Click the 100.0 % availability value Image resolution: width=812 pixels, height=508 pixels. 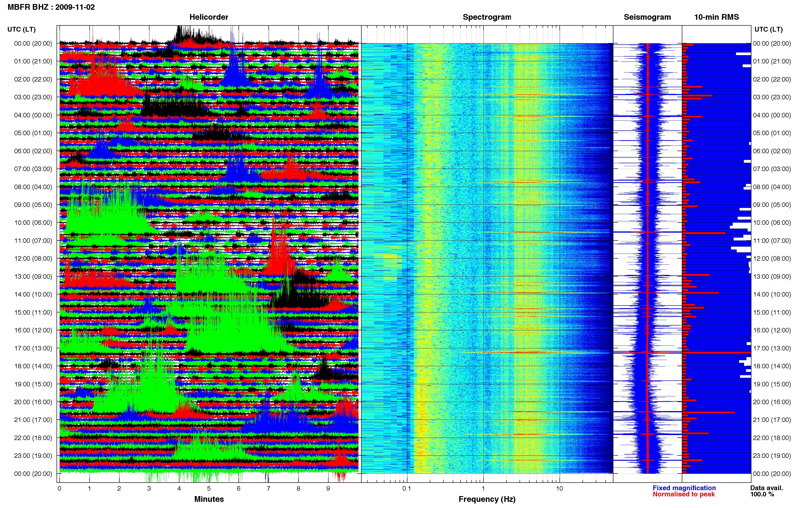pos(762,494)
